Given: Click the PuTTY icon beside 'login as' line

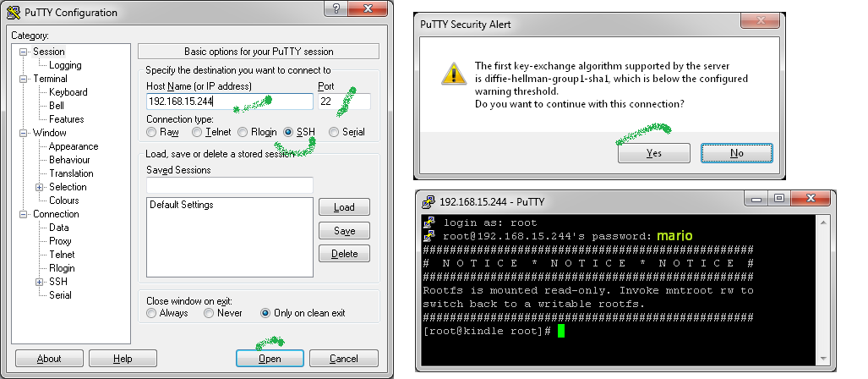Looking at the screenshot, I should 429,222.
